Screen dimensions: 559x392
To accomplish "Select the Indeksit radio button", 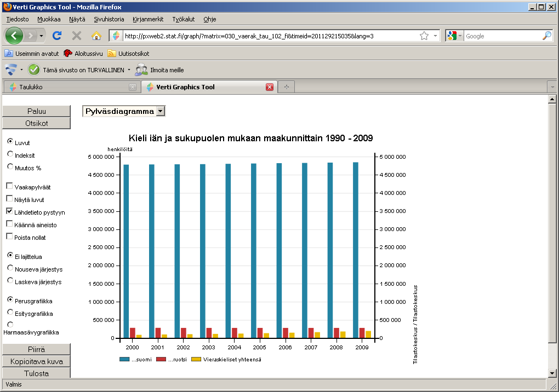I will (x=10, y=154).
